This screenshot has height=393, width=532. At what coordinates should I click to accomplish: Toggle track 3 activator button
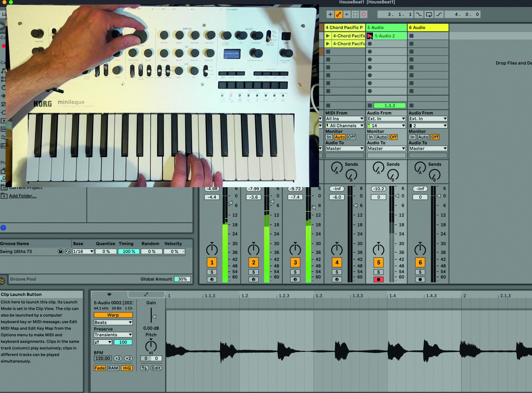[295, 263]
